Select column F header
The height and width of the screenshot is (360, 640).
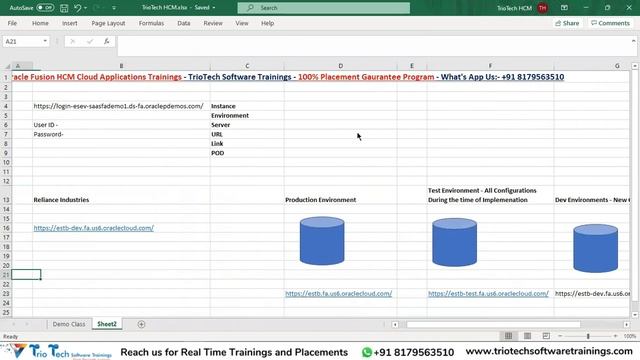click(x=490, y=66)
